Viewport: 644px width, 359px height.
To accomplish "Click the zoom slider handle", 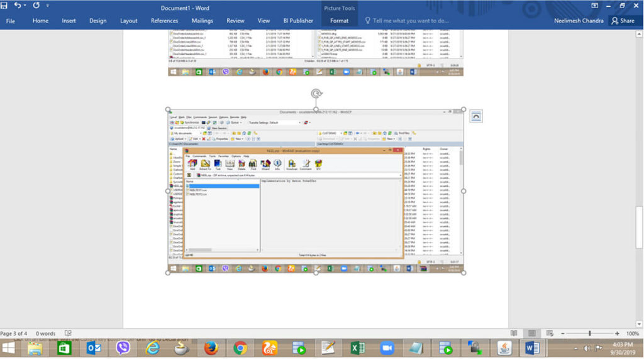I will point(590,333).
